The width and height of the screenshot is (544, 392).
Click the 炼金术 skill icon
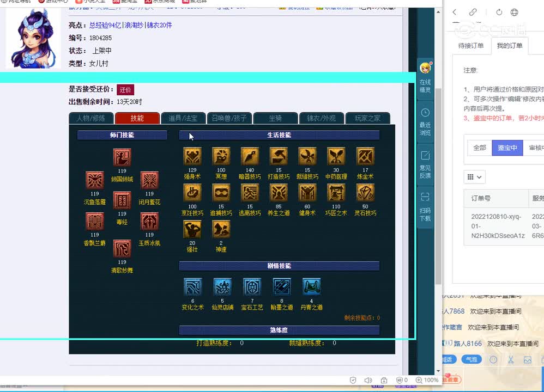coord(365,156)
